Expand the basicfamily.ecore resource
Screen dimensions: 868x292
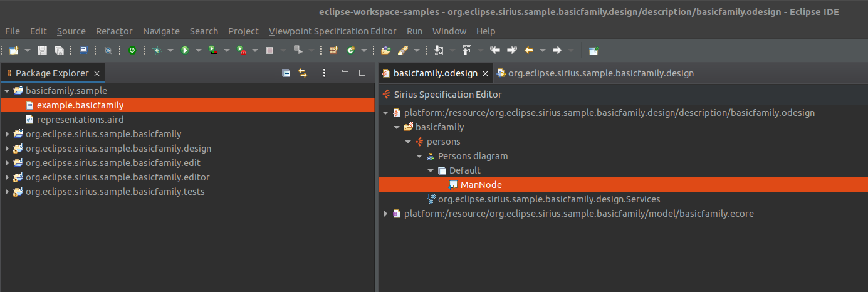385,214
